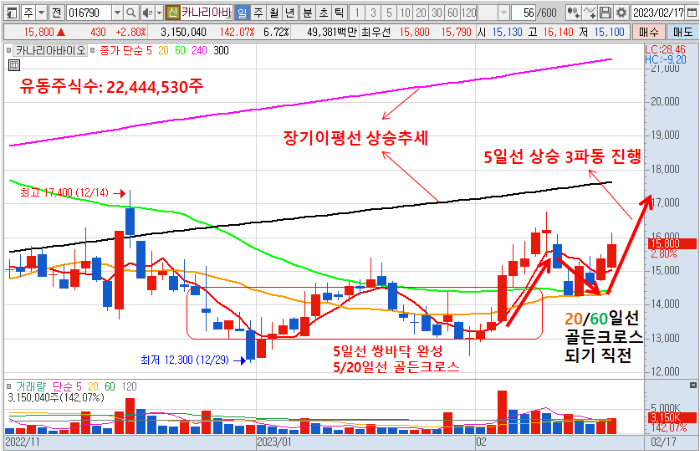The width and height of the screenshot is (700, 451).
Task: Click the small box icon at the volume panel corner
Action: point(693,385)
